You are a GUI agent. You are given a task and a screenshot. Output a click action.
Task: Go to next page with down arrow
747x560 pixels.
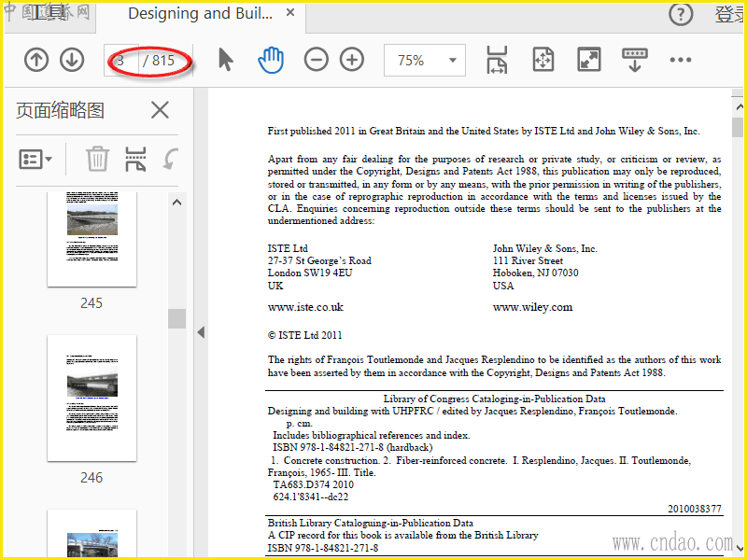72,61
